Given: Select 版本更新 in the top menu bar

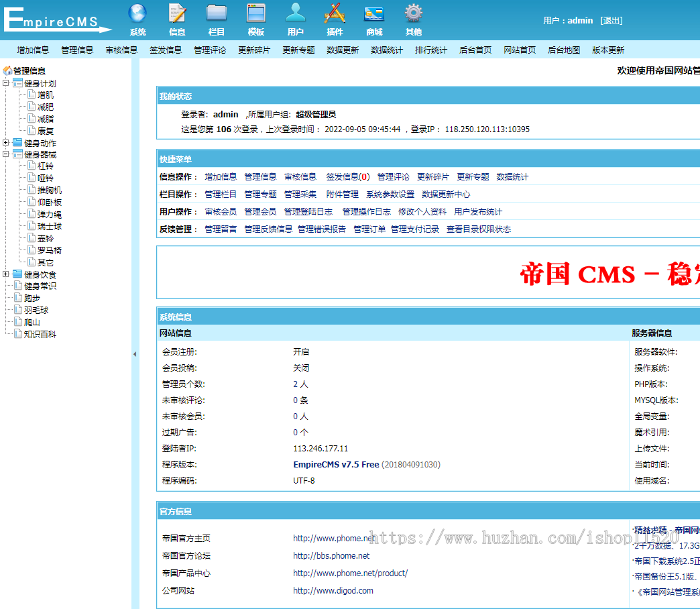Looking at the screenshot, I should (608, 50).
